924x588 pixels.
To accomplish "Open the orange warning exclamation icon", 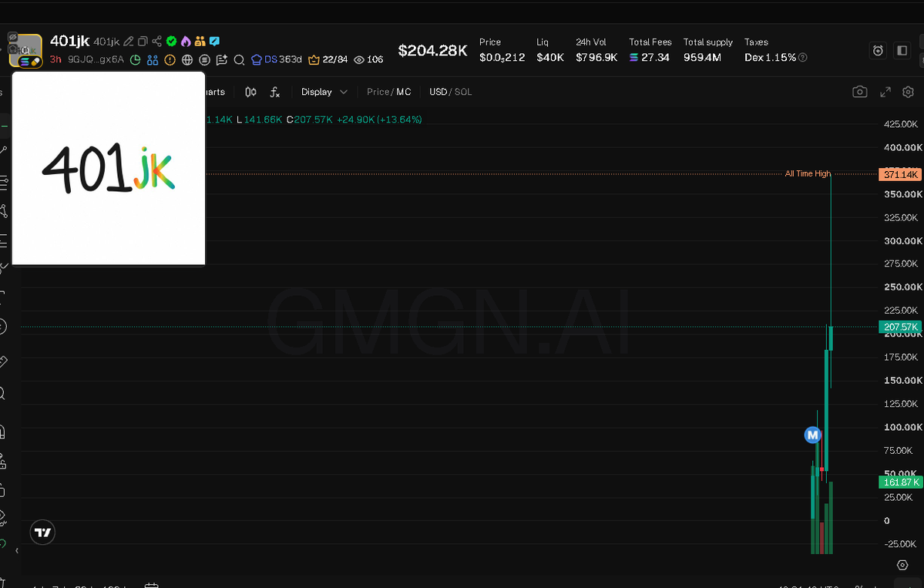I will 170,59.
